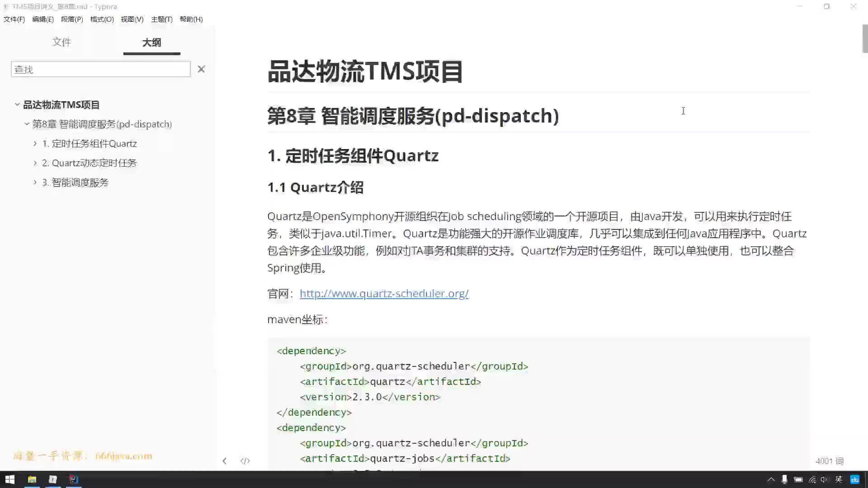
Task: Open the 段落(P) menu
Action: pos(72,19)
